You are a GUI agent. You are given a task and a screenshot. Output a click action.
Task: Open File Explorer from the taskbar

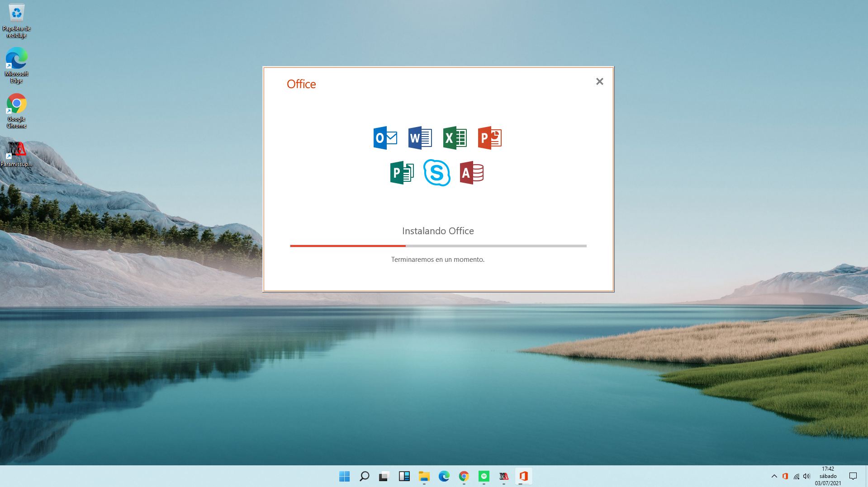point(424,476)
